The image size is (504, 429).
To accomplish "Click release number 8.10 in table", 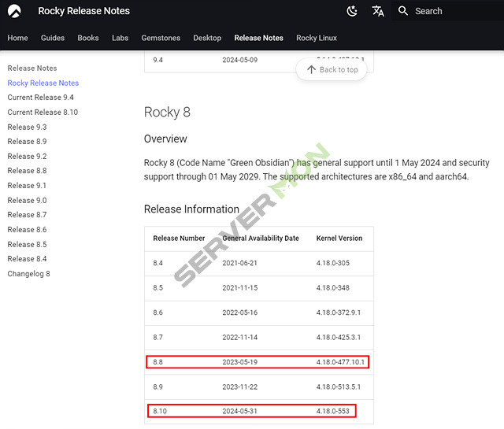I will pyautogui.click(x=160, y=411).
